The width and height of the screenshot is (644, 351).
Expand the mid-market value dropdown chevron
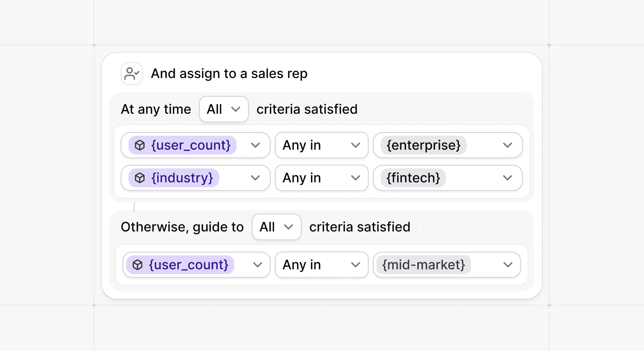(508, 265)
